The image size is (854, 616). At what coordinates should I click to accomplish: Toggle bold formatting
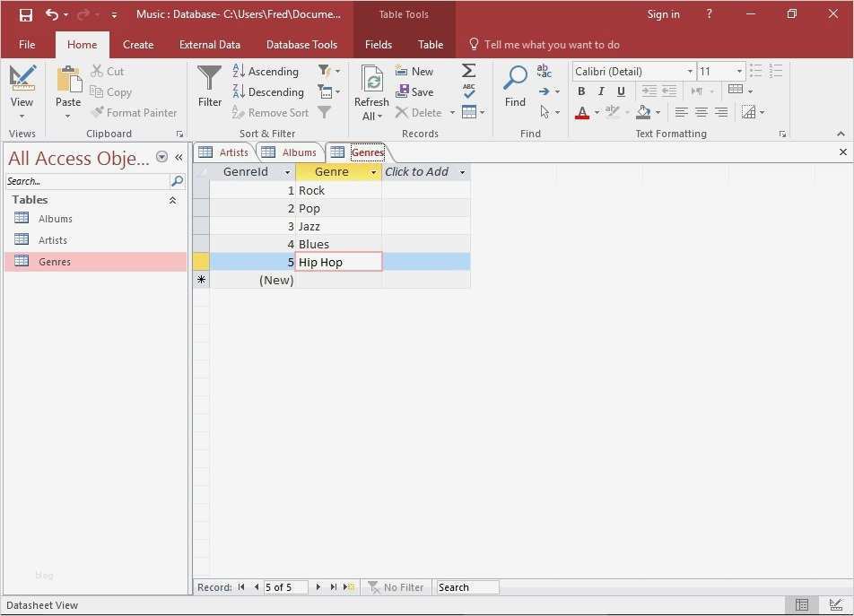[x=580, y=91]
